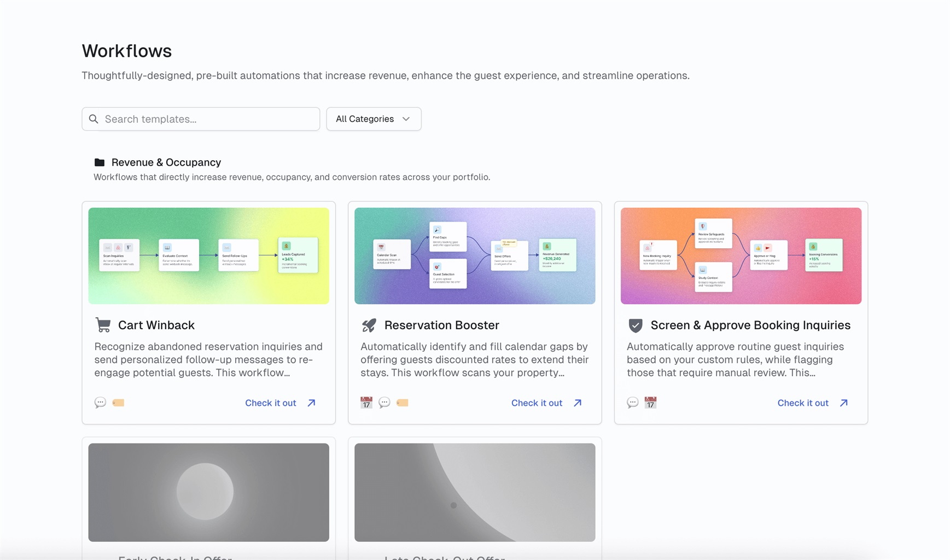Click the rocket icon beside Reservation Booster

[369, 325]
